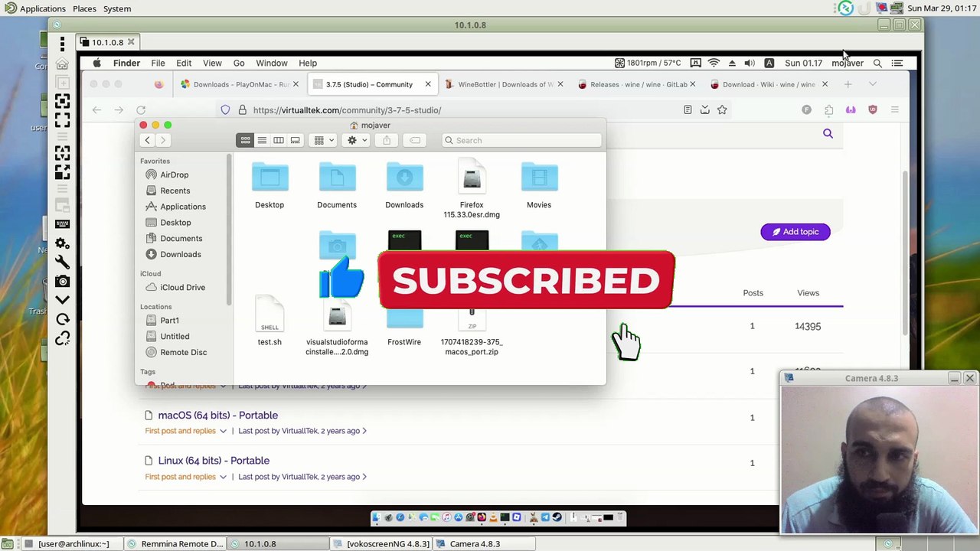This screenshot has width=980, height=551.
Task: Toggle Firefox reader view icon
Action: coord(688,110)
